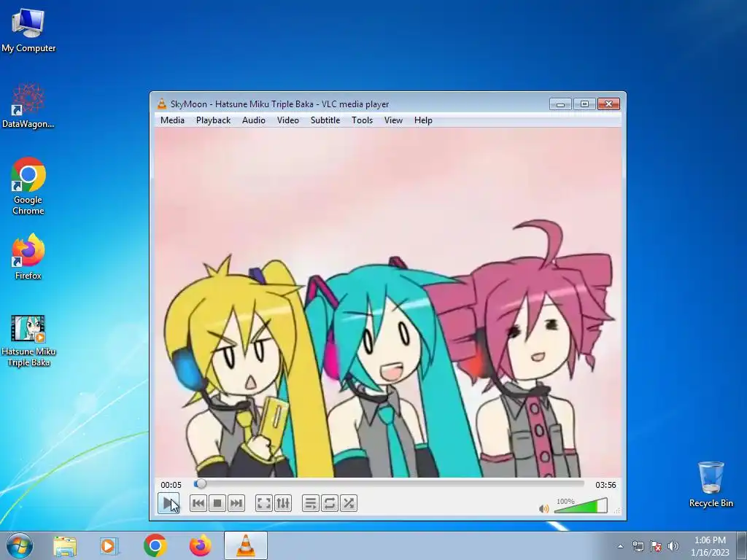
Task: Stop playback in VLC
Action: tap(217, 503)
